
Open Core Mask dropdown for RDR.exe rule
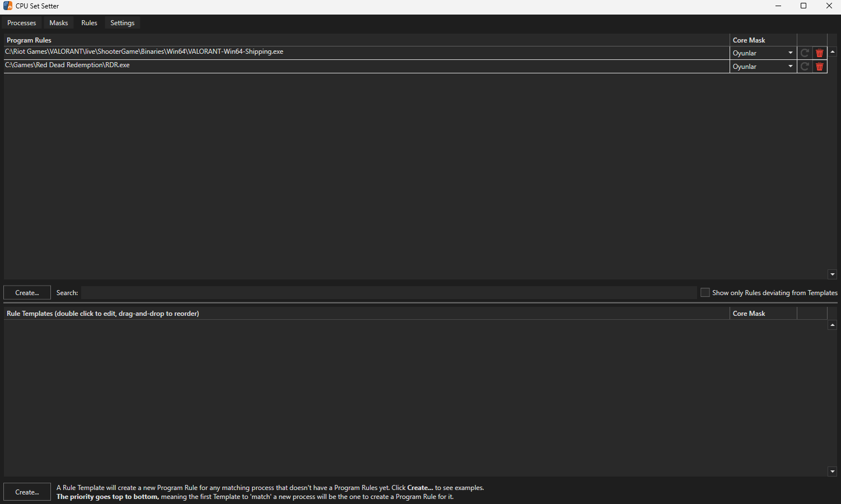click(763, 67)
